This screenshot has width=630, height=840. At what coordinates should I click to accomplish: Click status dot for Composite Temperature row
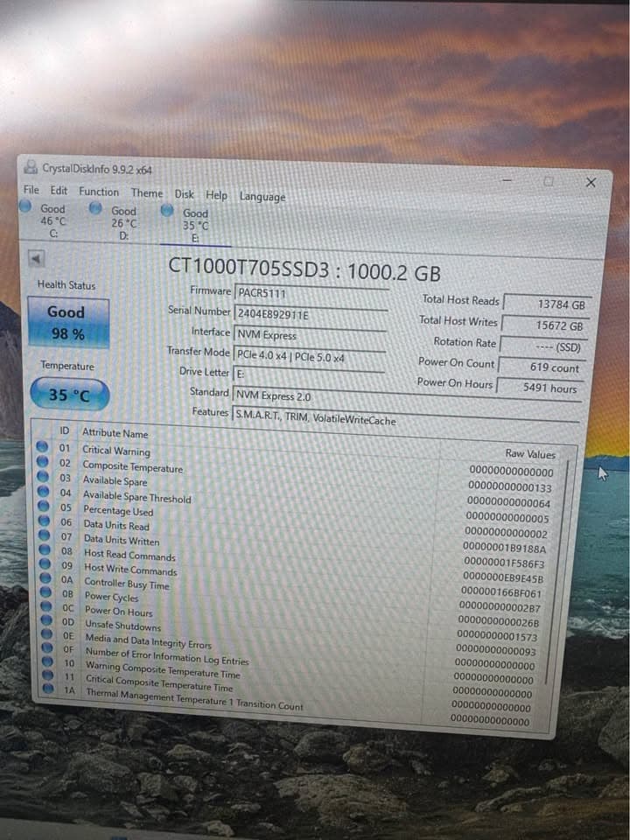pyautogui.click(x=42, y=461)
